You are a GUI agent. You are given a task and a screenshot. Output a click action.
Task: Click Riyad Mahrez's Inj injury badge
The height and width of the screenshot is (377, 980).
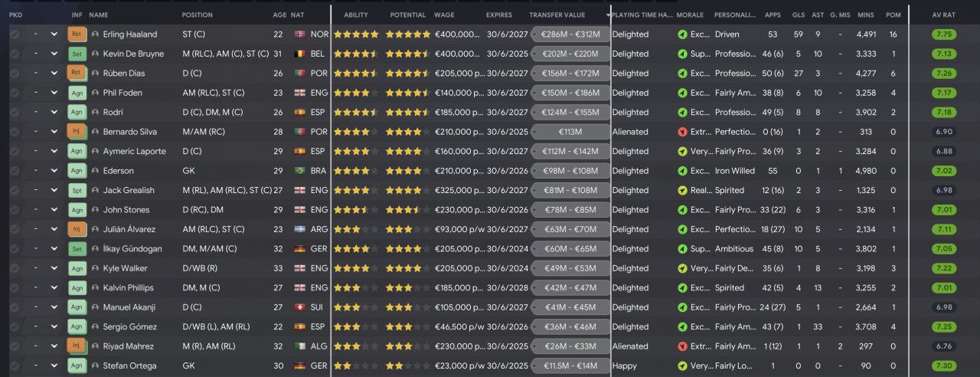[77, 346]
